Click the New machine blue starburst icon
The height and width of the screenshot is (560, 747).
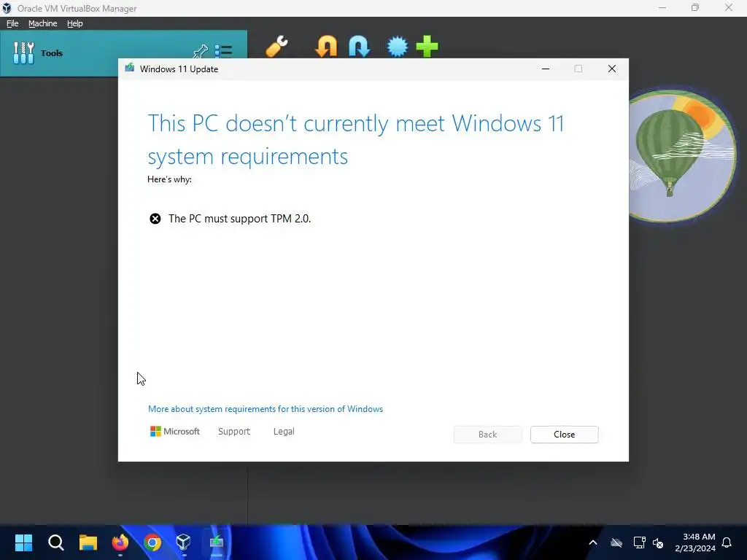[x=398, y=47]
